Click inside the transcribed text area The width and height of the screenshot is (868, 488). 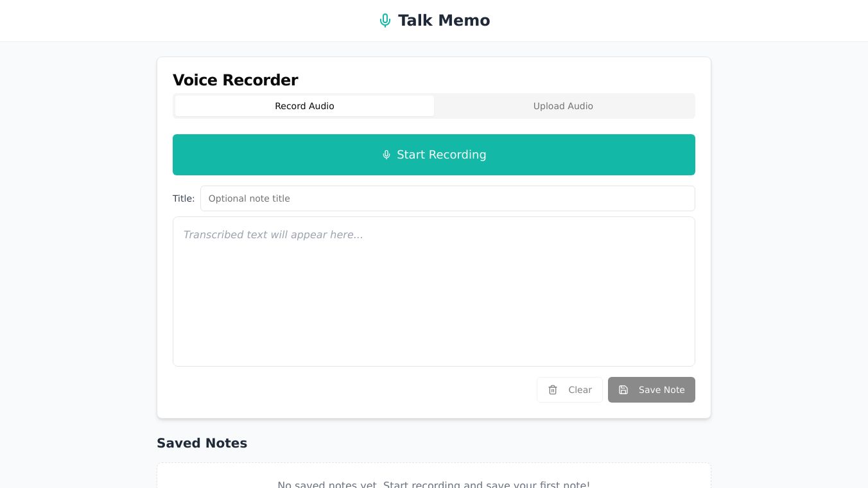coord(434,302)
